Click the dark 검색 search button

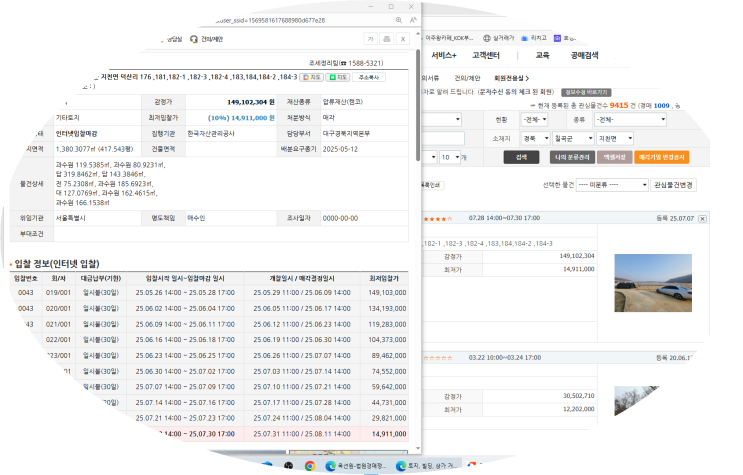point(521,157)
